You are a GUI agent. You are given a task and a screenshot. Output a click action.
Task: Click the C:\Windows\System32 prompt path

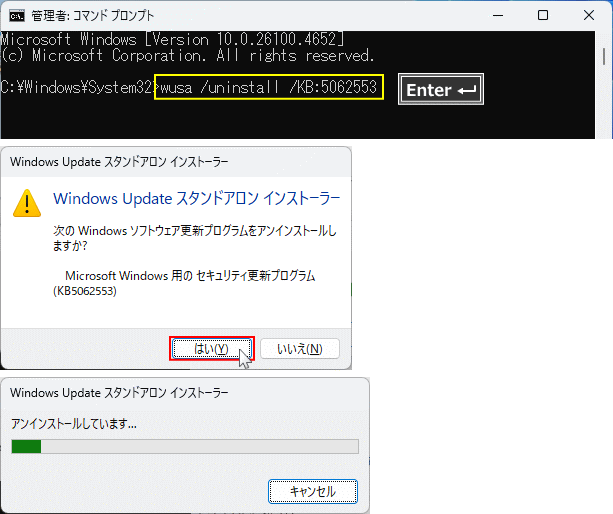(77, 88)
